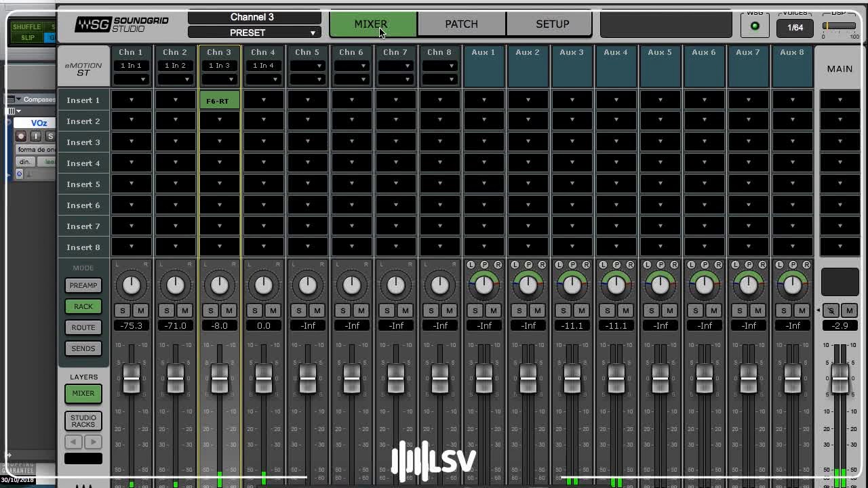This screenshot has width=868, height=488.
Task: Select SENDS mode
Action: point(83,348)
